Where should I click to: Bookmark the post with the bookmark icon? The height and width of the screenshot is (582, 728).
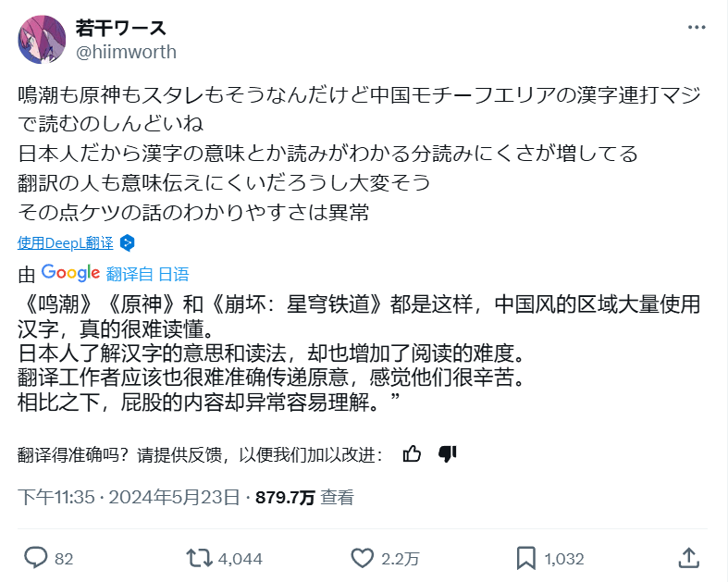[525, 558]
